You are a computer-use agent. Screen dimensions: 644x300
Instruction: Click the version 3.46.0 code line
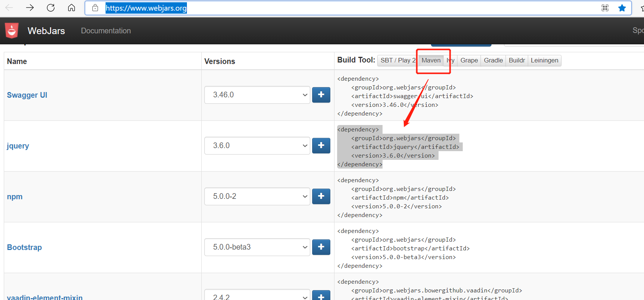tap(395, 105)
